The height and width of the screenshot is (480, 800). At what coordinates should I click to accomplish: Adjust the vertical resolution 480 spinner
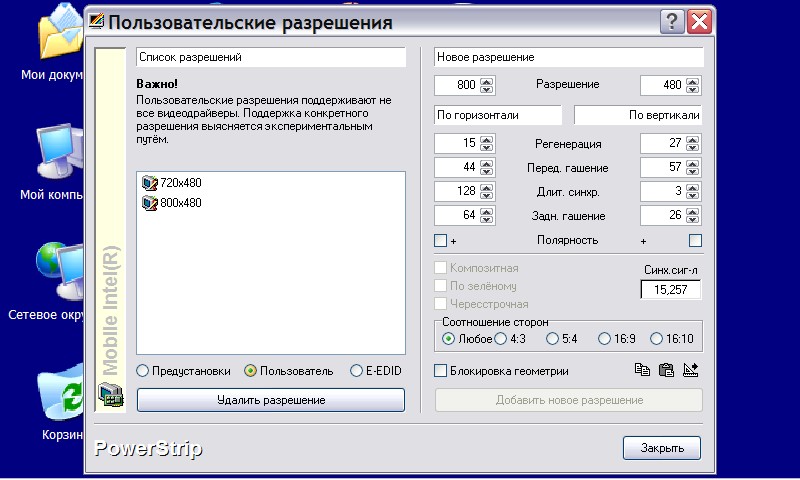tap(692, 86)
